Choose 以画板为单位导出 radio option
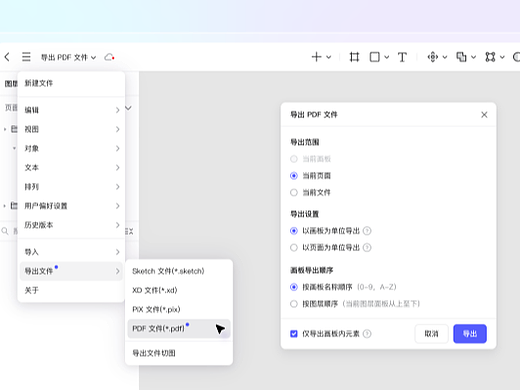The image size is (520, 390). click(x=294, y=231)
